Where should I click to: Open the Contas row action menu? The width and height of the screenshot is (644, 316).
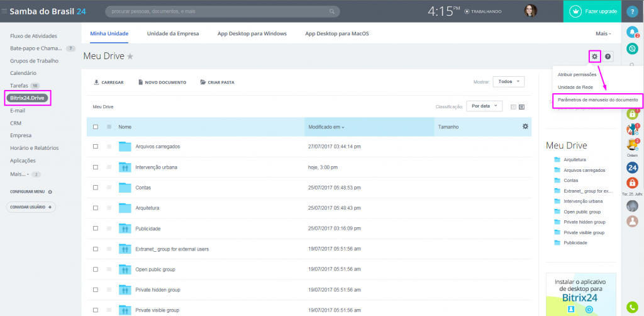(x=109, y=188)
